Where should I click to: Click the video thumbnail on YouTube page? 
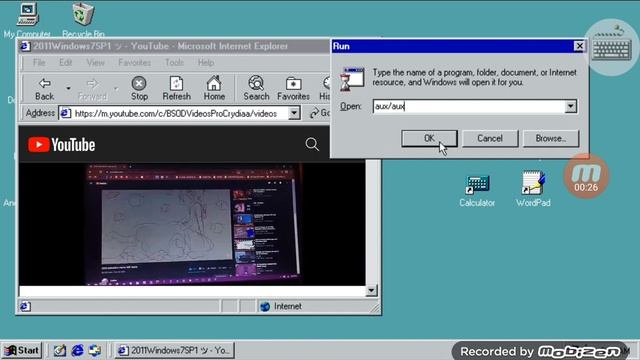click(x=192, y=224)
